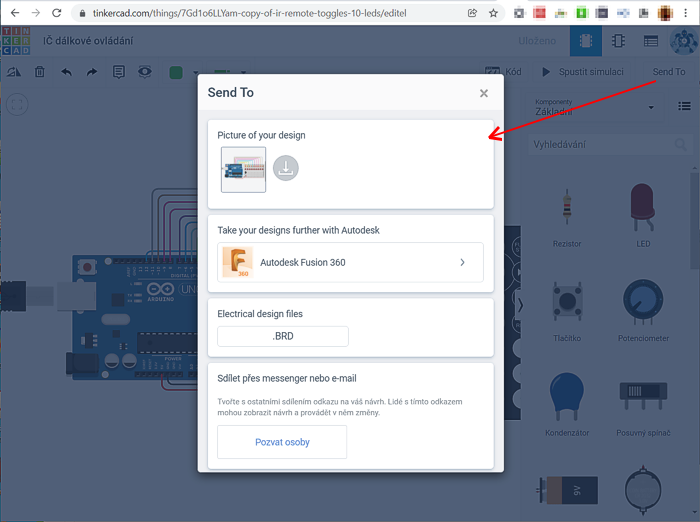Viewport: 700px width, 522px height.
Task: Click Spustit simulaci to start simulation
Action: 583,71
